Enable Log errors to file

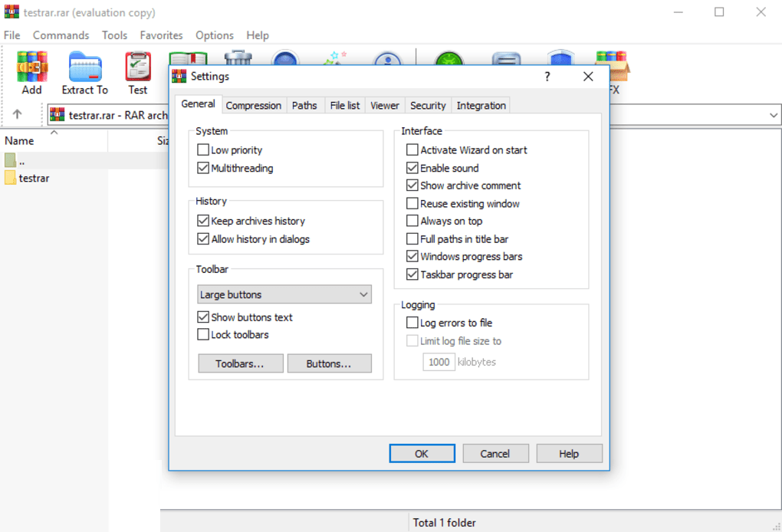click(412, 323)
